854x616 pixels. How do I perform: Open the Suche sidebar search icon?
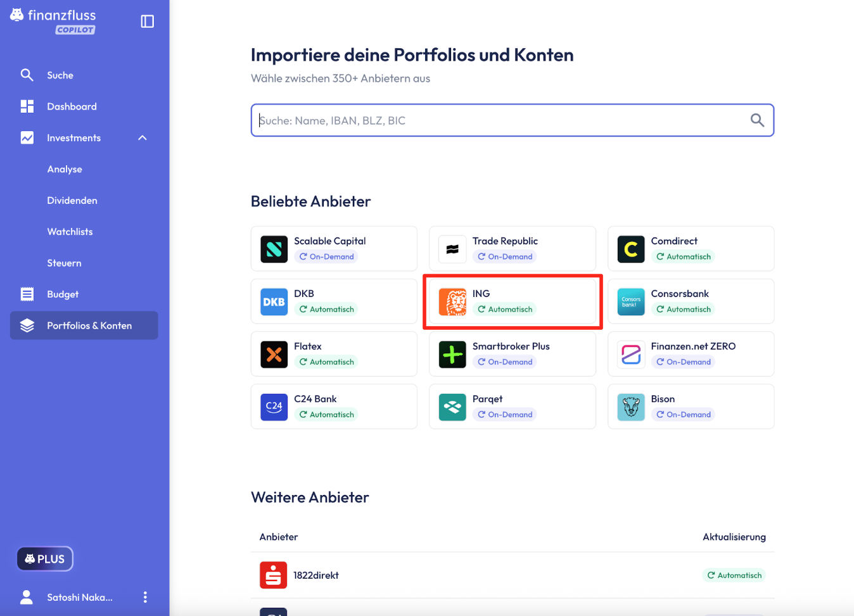[27, 75]
